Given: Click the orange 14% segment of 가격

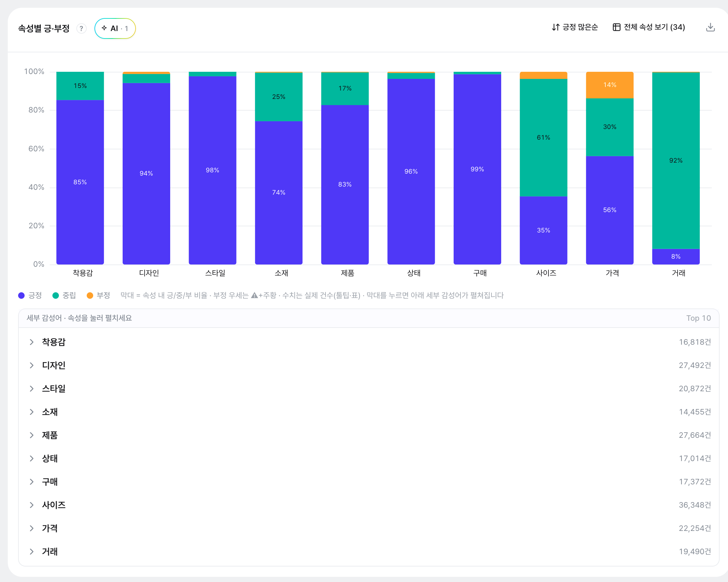Looking at the screenshot, I should click(610, 85).
